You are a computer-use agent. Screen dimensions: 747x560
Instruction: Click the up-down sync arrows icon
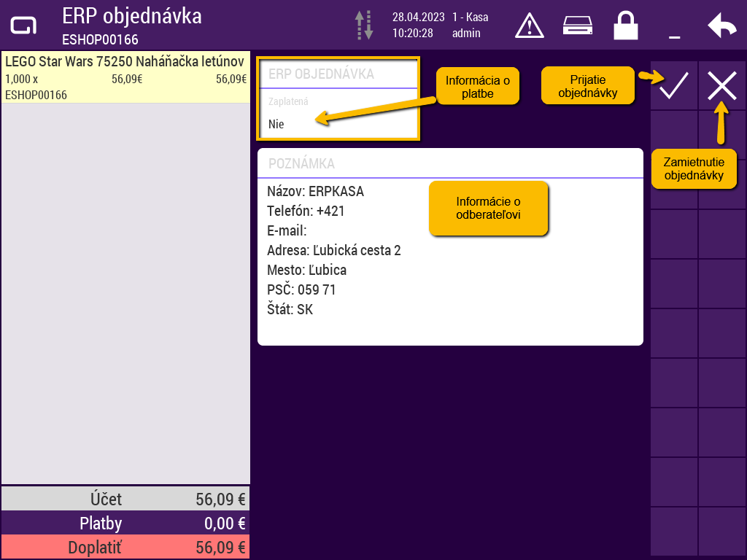pos(364,25)
